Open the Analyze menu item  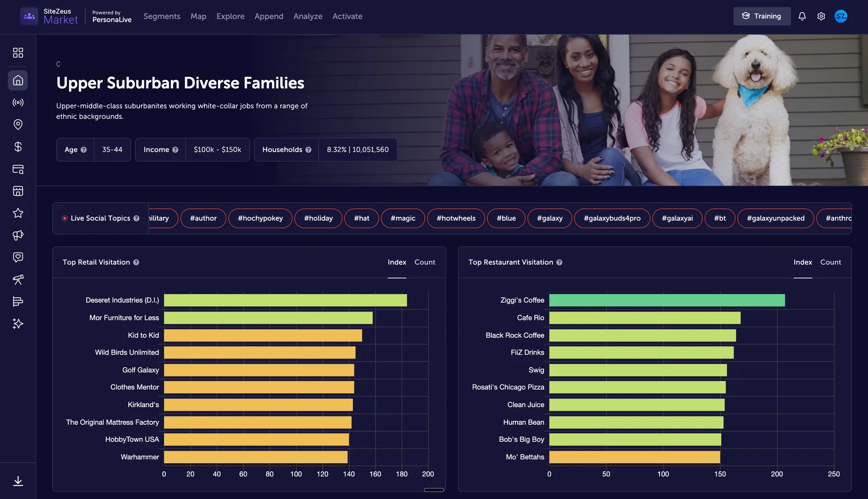tap(308, 16)
